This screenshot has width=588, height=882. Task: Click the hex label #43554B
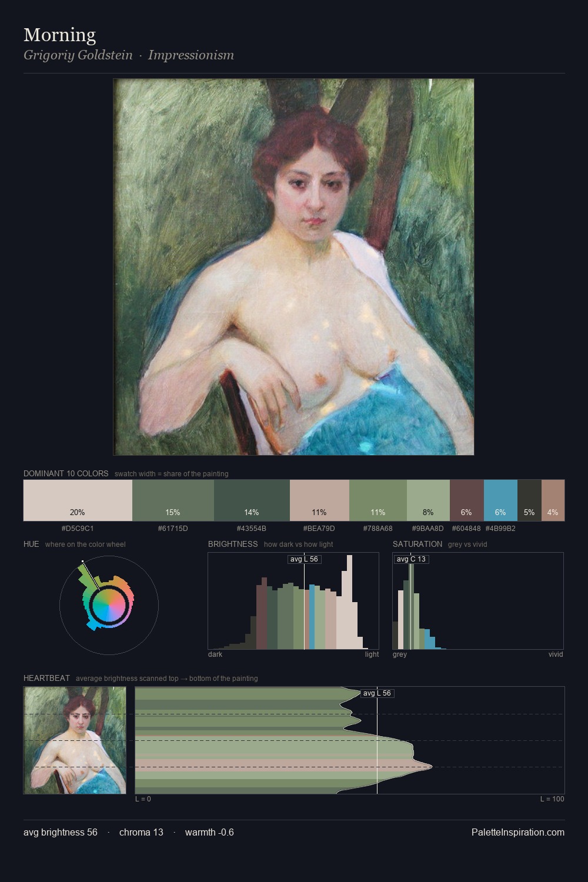(252, 529)
